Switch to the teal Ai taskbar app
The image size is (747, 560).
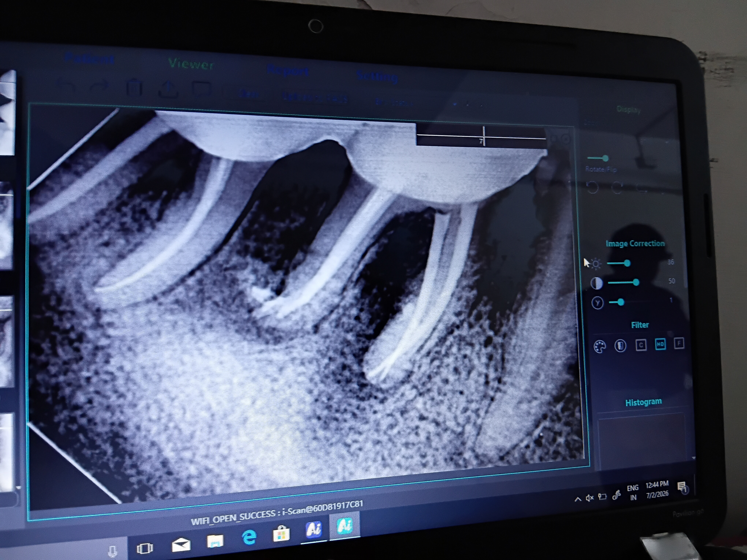click(344, 526)
